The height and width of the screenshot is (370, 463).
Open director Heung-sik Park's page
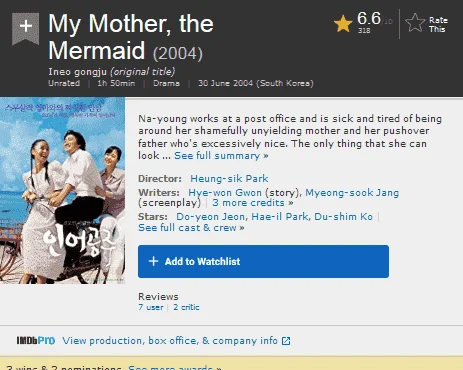[229, 178]
